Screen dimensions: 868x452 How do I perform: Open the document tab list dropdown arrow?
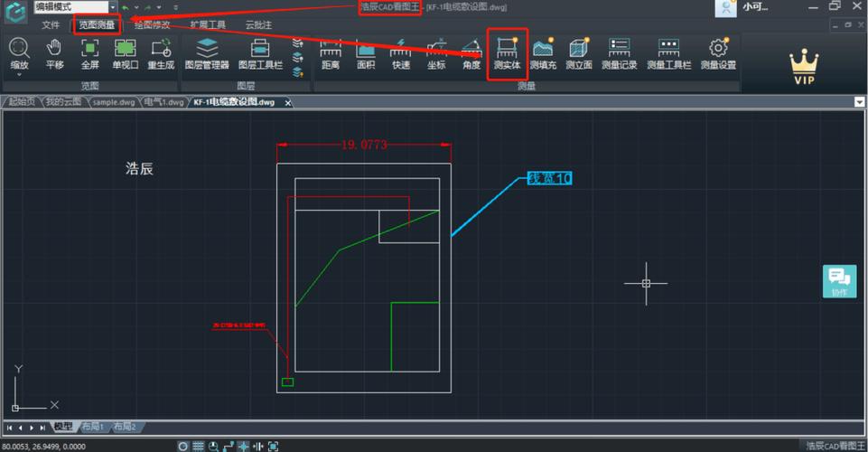(x=859, y=102)
